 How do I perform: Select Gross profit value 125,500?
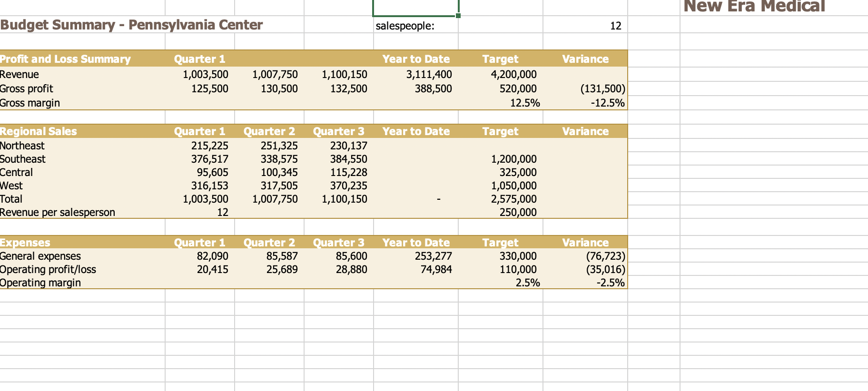210,88
